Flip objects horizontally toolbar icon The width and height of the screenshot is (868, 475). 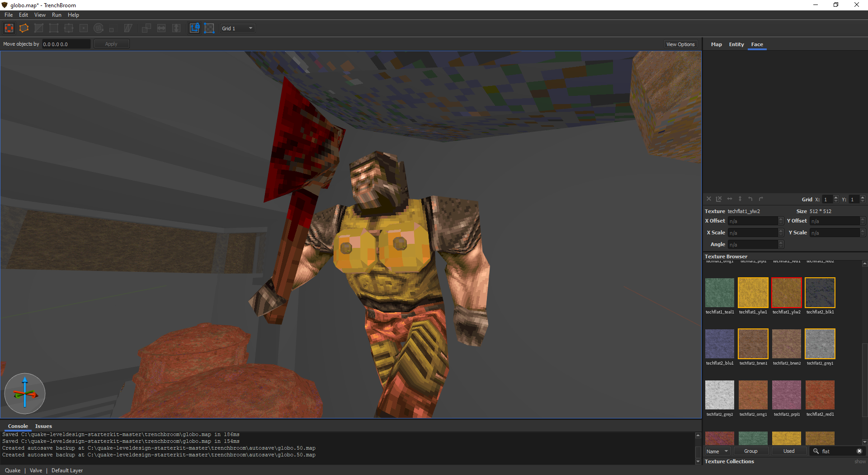[161, 28]
